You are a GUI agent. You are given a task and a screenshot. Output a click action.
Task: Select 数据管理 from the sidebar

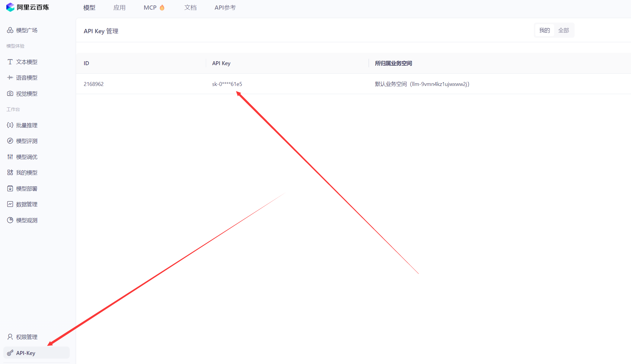click(x=27, y=204)
